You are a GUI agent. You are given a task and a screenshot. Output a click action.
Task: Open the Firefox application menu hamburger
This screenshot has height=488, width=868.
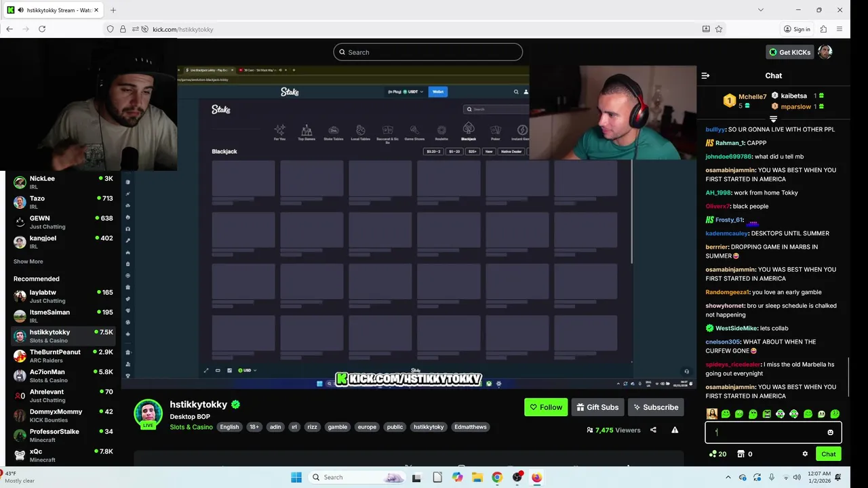tap(840, 29)
